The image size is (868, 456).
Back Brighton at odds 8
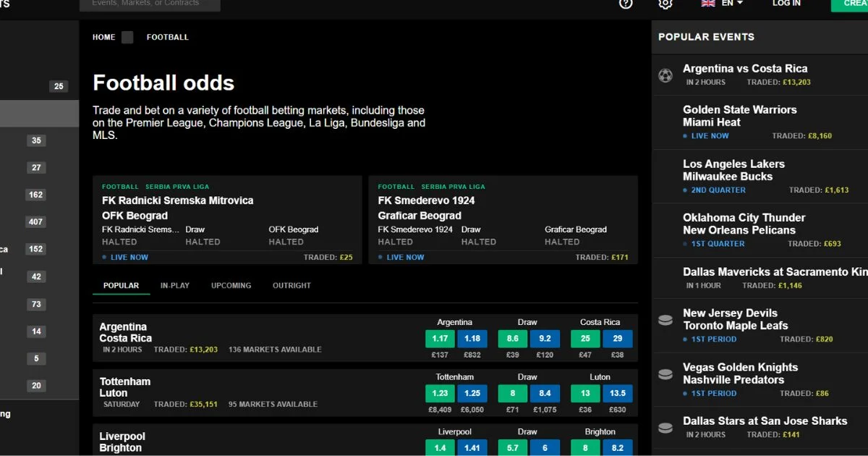coord(585,448)
